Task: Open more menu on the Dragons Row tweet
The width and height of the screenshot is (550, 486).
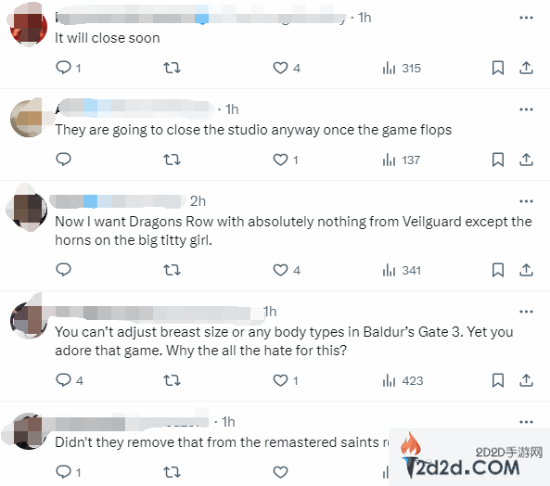Action: [x=526, y=201]
